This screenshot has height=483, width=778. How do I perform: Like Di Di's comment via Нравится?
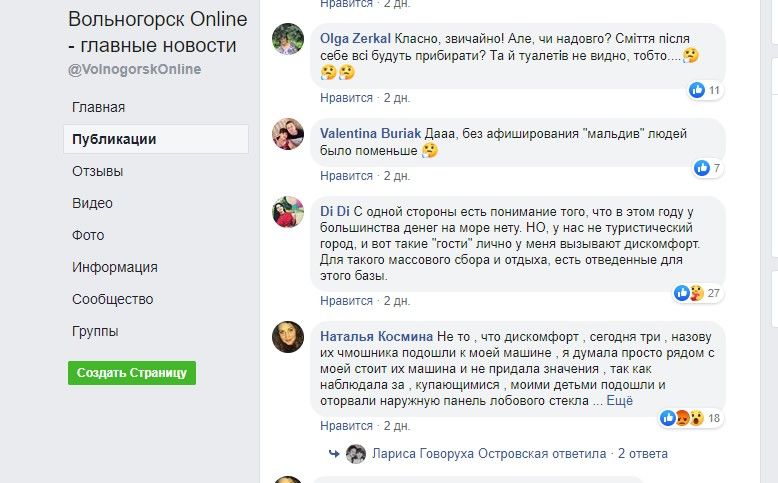click(x=346, y=301)
